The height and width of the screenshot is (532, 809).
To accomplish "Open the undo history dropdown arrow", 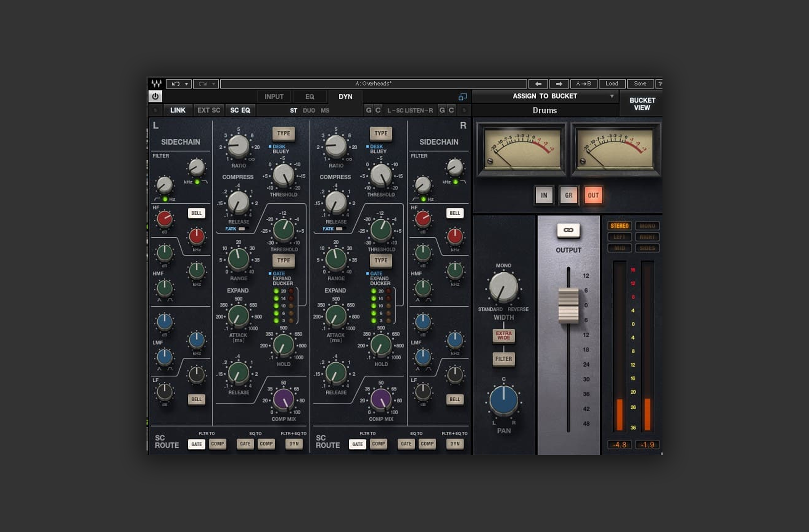I will click(186, 84).
